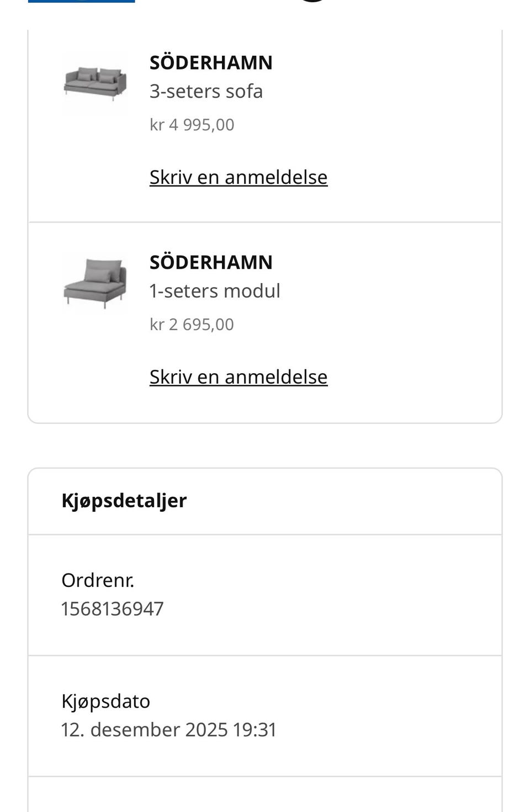This screenshot has height=812, width=530.
Task: Open the 1-seters modul product thumbnail
Action: tap(95, 283)
